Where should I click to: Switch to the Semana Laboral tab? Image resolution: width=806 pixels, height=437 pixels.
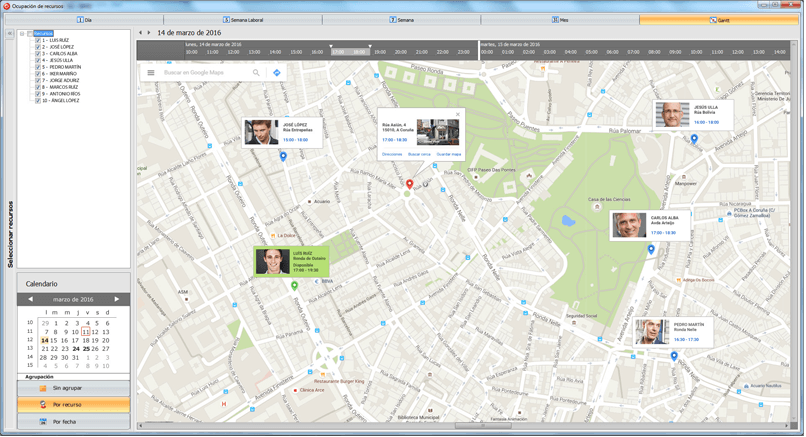(243, 20)
